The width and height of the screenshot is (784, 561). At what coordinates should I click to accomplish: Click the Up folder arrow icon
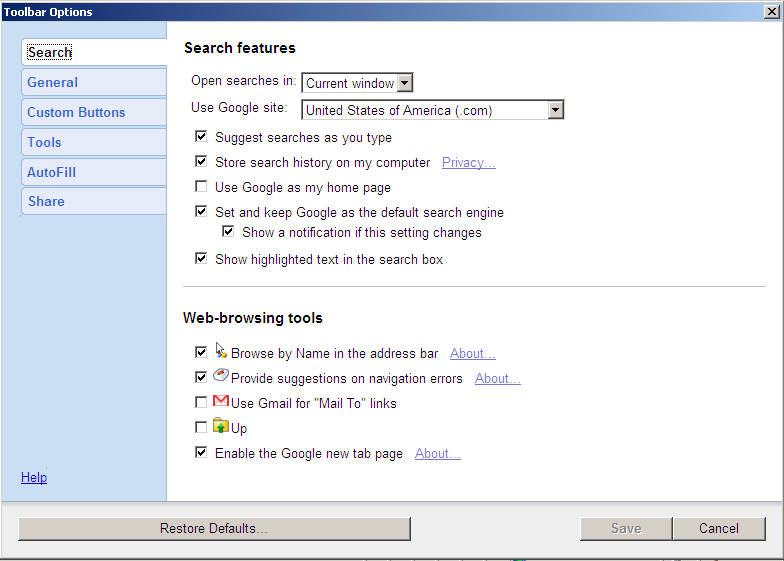coord(221,426)
